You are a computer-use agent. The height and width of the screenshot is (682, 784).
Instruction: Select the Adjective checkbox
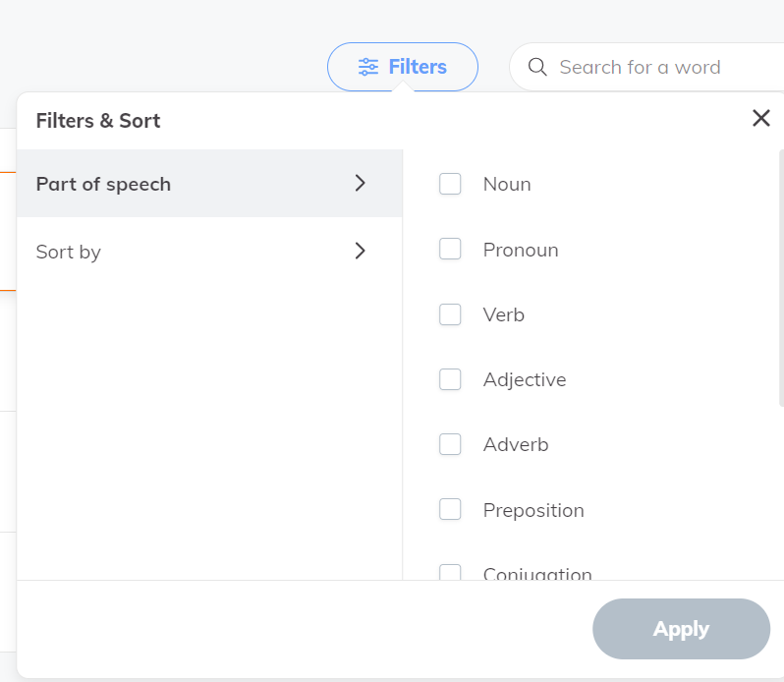pos(450,379)
